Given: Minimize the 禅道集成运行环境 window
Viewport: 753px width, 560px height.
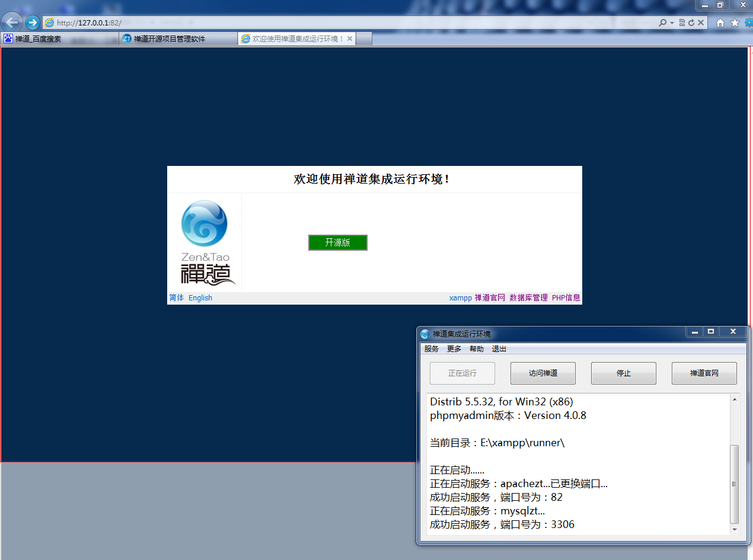Looking at the screenshot, I should pyautogui.click(x=694, y=331).
